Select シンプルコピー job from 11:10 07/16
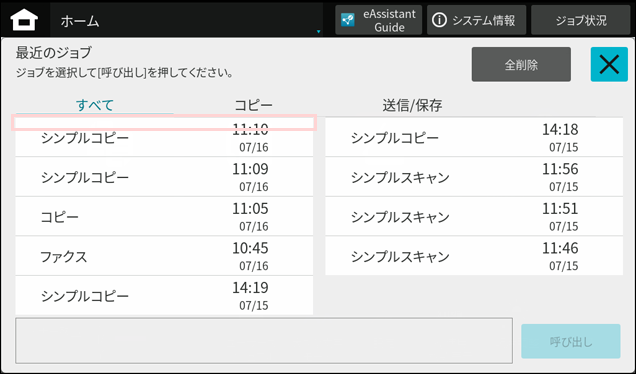The width and height of the screenshot is (636, 374). (164, 137)
